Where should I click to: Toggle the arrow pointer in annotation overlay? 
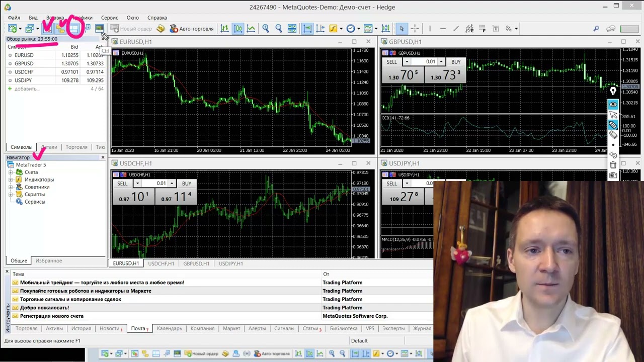coord(613,115)
